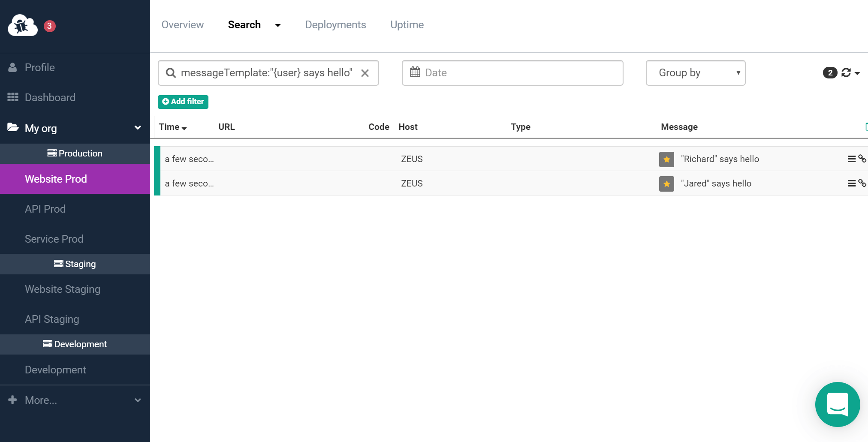Open the Dashboard page
The height and width of the screenshot is (442, 868).
pyautogui.click(x=50, y=97)
